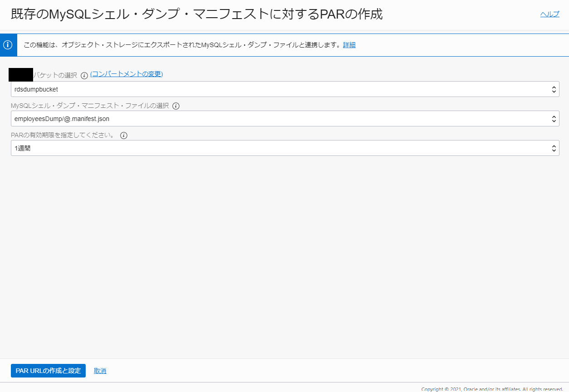Click コンパートメントの変更 link

126,74
